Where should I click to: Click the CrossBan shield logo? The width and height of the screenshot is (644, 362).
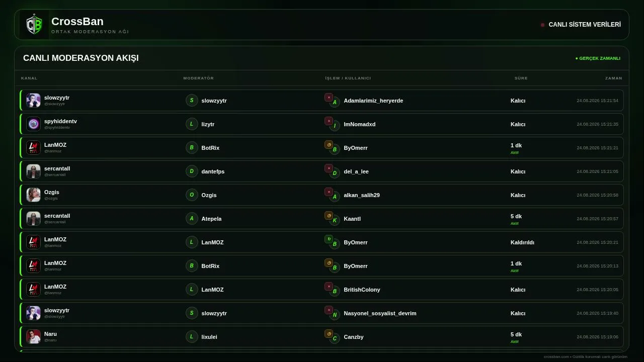(x=34, y=25)
